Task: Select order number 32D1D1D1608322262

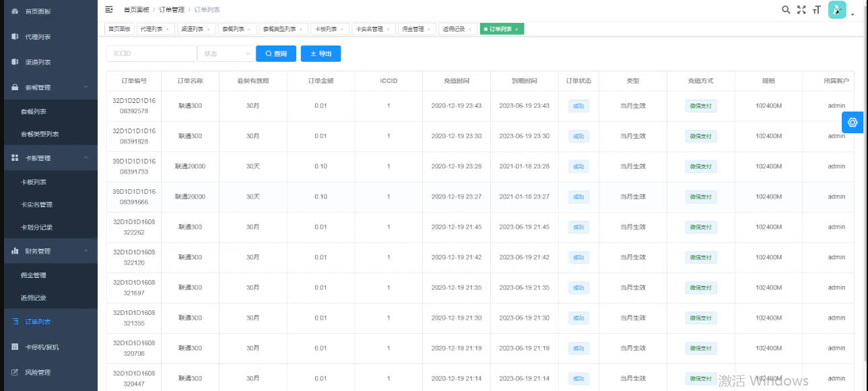Action: 134,227
